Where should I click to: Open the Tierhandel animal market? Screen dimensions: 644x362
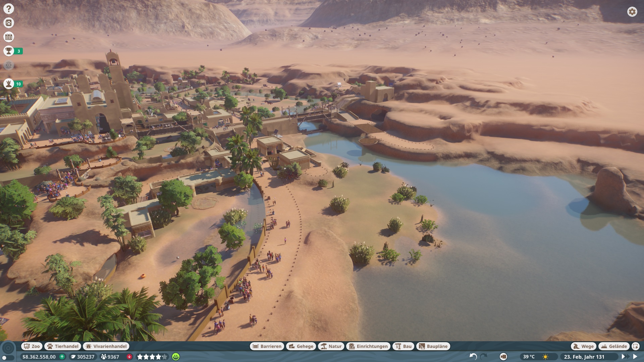tap(63, 346)
